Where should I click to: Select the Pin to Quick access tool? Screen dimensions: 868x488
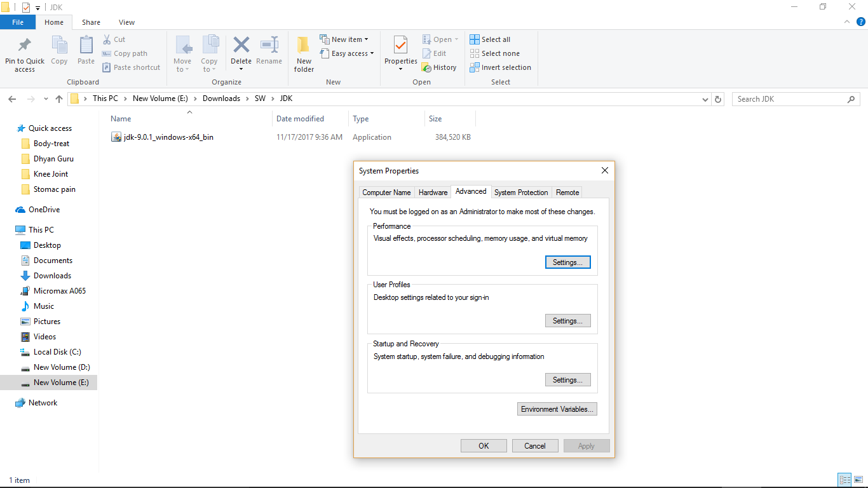pos(24,53)
